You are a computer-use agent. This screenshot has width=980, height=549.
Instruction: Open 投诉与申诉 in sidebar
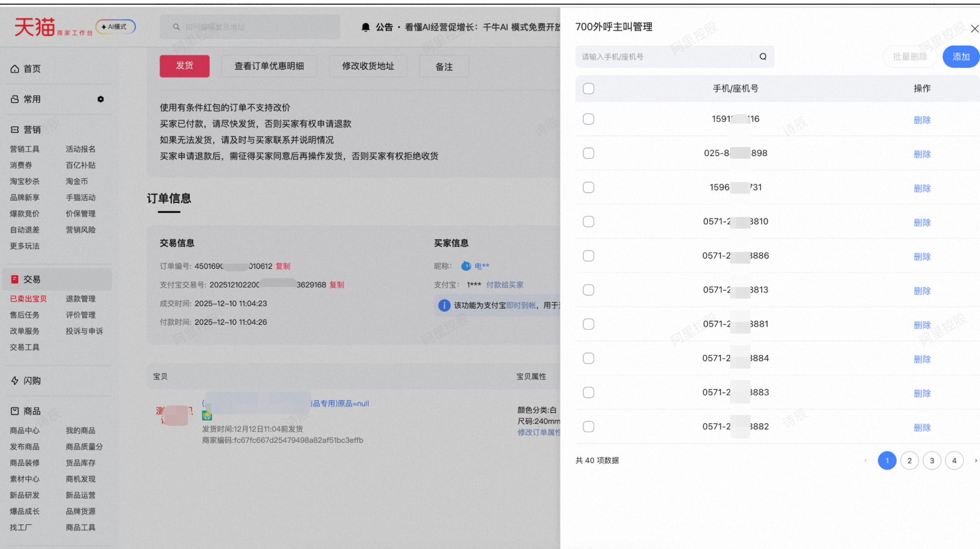[x=84, y=331]
